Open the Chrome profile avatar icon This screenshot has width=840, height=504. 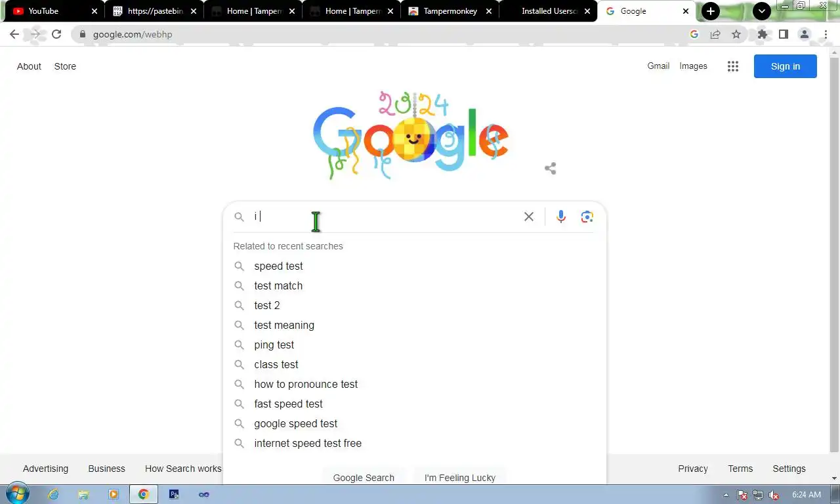point(805,34)
